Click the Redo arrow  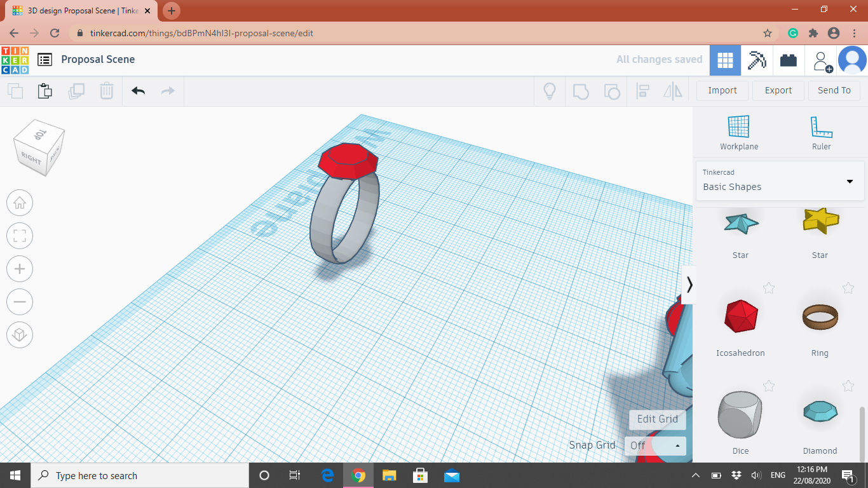pos(168,91)
